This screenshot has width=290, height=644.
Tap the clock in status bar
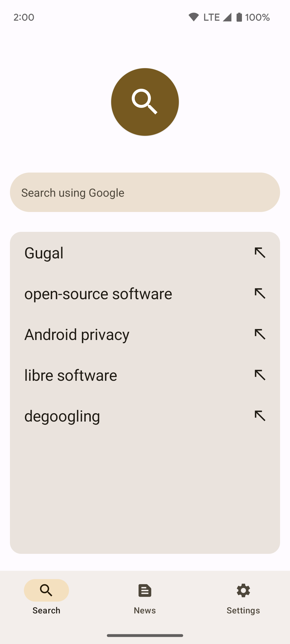click(24, 17)
